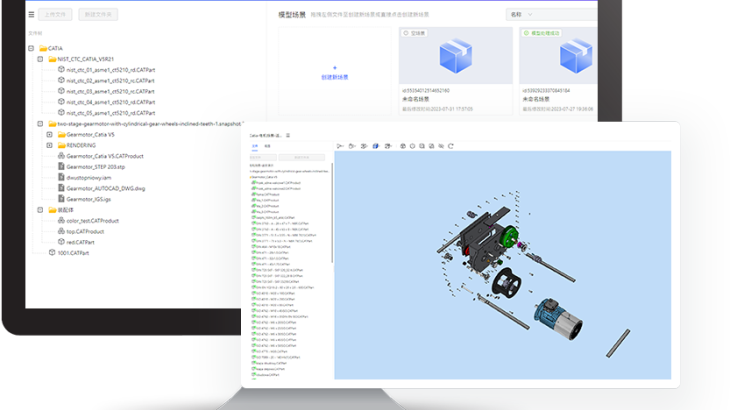Click the 新建文件夹 new folder button
The width and height of the screenshot is (730, 410).
[99, 15]
